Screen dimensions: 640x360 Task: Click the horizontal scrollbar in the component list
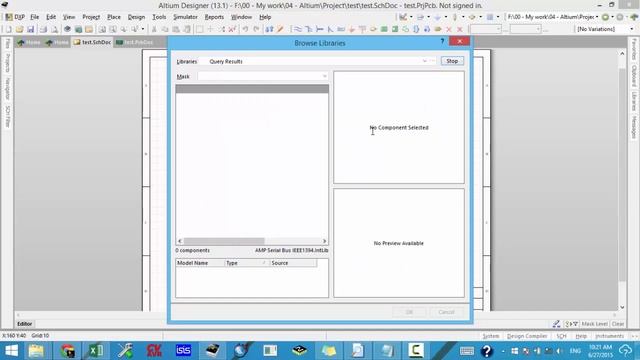click(224, 241)
